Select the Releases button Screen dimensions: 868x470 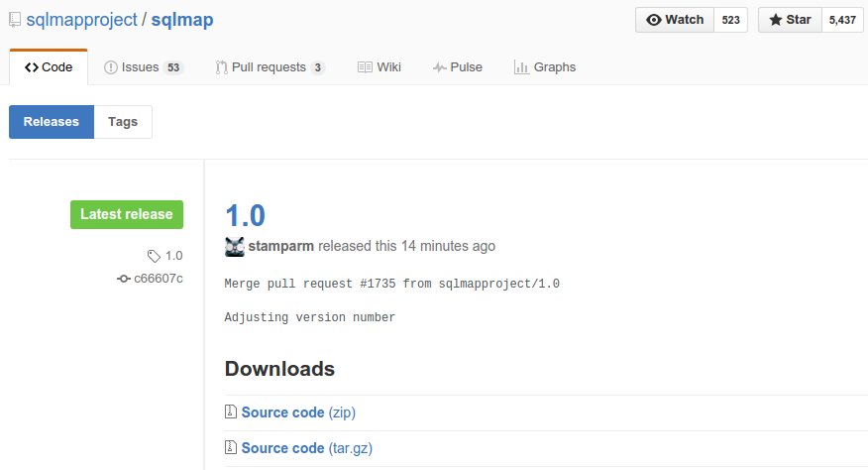[x=52, y=122]
